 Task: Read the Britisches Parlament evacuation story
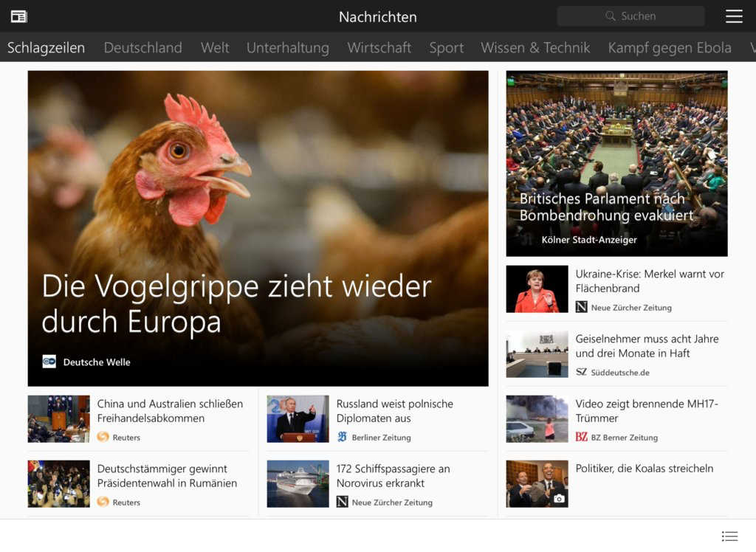point(606,207)
